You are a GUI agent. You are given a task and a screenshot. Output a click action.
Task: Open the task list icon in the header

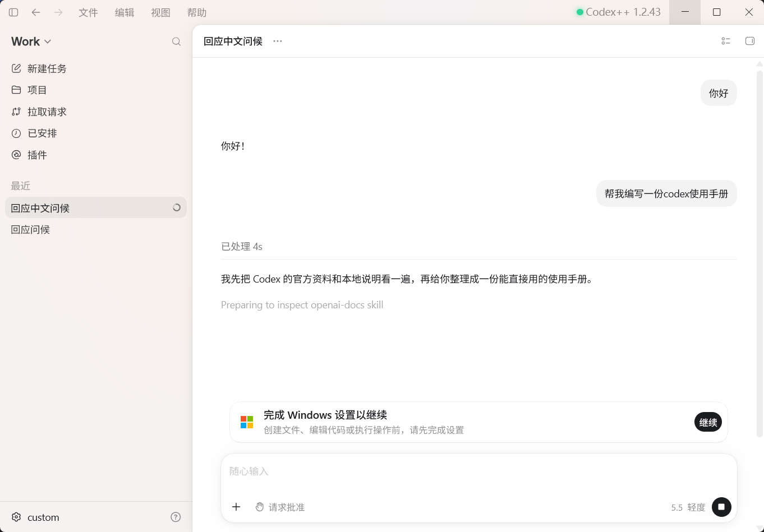click(x=726, y=41)
